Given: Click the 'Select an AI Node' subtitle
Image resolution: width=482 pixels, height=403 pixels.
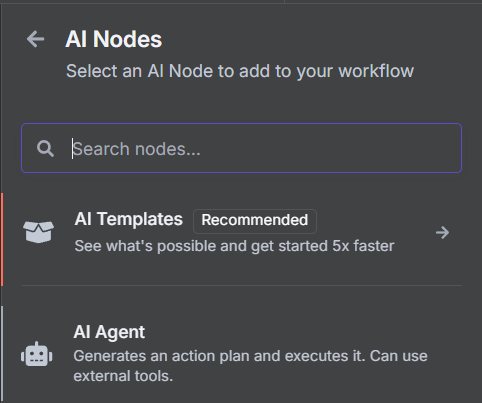Looking at the screenshot, I should pos(240,71).
